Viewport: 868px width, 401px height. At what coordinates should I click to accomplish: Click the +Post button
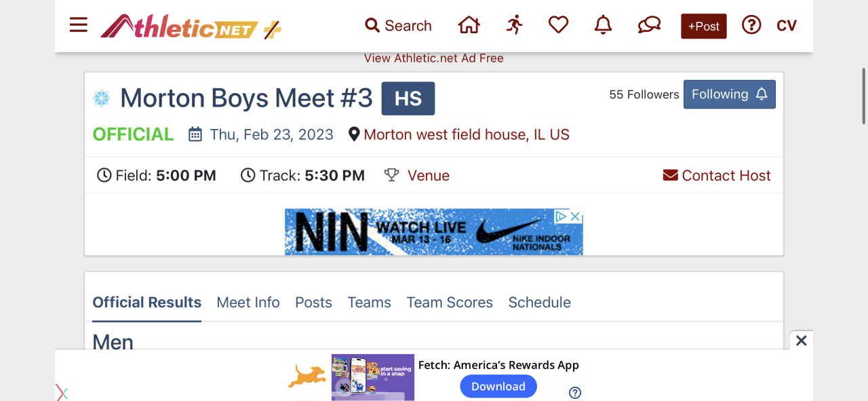click(704, 26)
